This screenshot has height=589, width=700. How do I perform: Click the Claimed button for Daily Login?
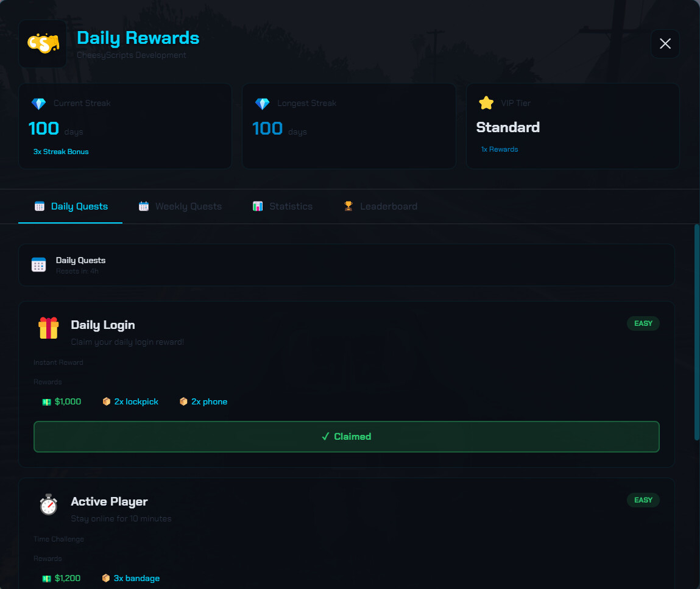click(x=347, y=436)
